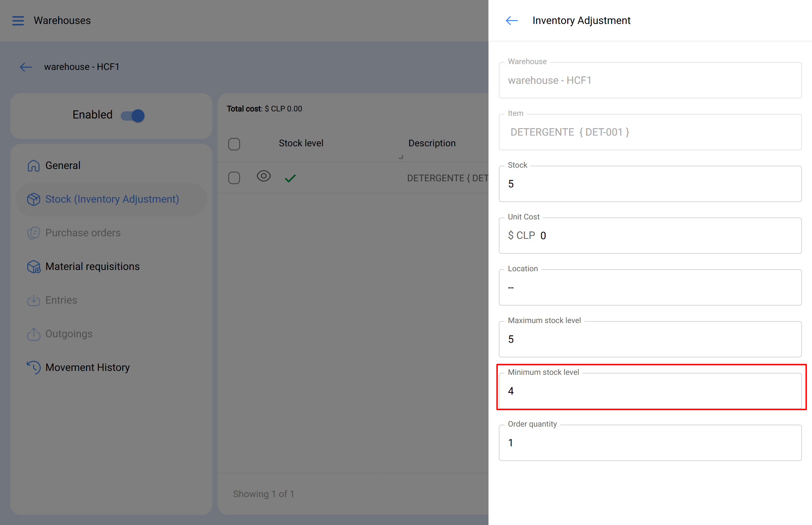
Task: Click back arrow next to warehouse - HCF1
Action: [26, 67]
